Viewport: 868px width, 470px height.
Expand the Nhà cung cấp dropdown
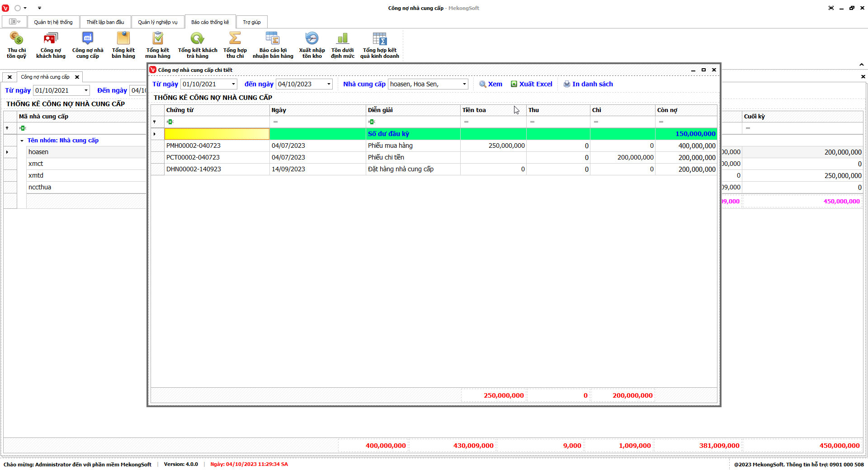(x=464, y=84)
